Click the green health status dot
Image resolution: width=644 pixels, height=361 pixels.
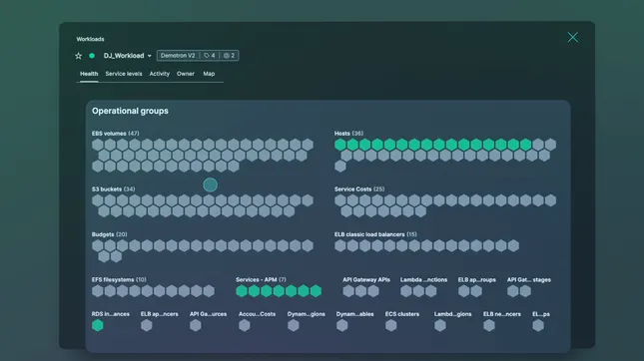92,56
